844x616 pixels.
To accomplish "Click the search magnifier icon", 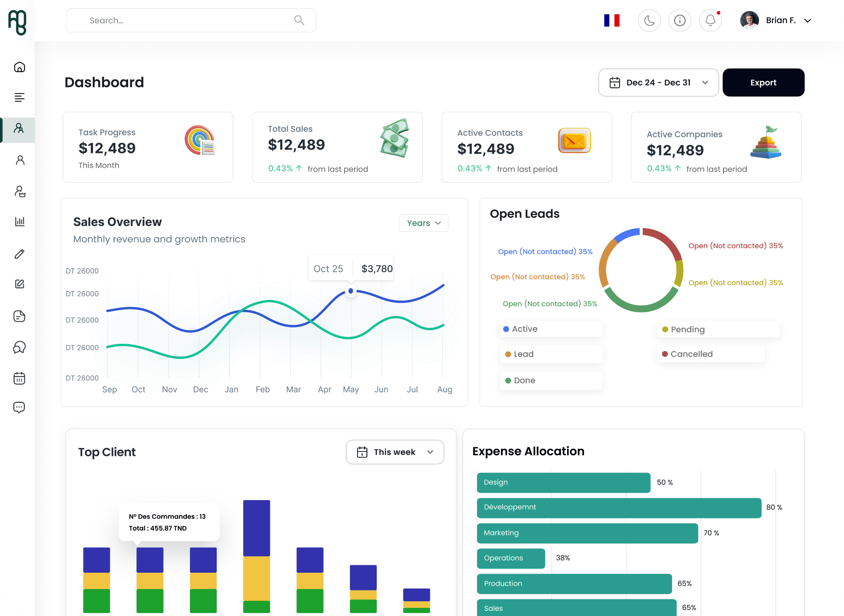I will (x=299, y=20).
